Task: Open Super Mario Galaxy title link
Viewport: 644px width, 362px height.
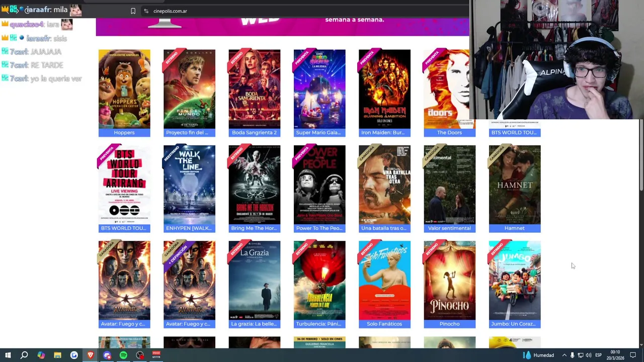Action: click(319, 133)
